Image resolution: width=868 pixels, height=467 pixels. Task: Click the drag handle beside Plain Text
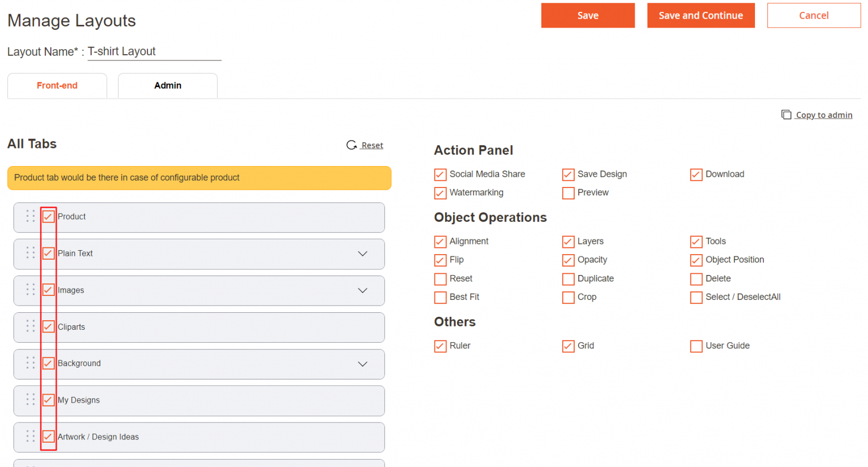31,253
